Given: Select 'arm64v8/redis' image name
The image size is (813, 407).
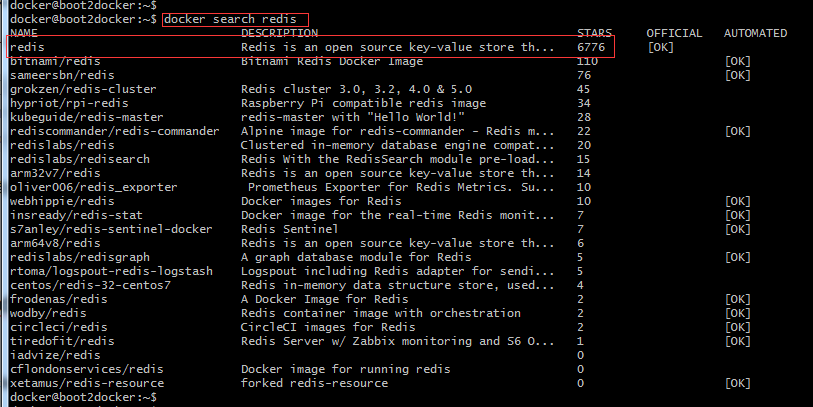Looking at the screenshot, I should pos(55,243).
